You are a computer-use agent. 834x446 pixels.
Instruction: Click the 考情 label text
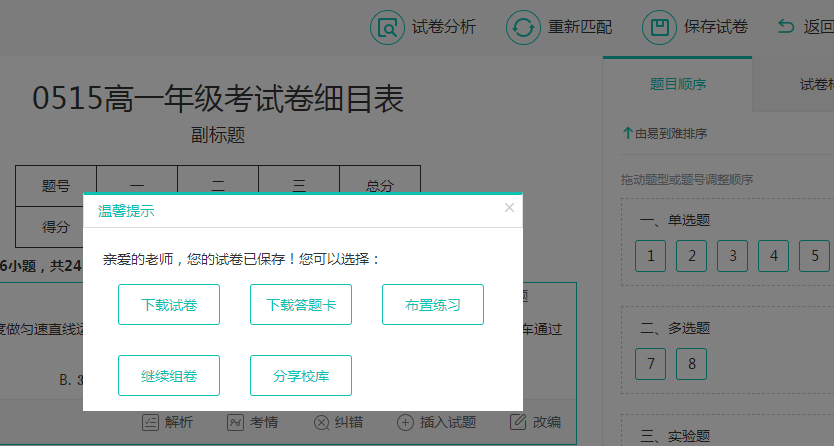tap(264, 423)
